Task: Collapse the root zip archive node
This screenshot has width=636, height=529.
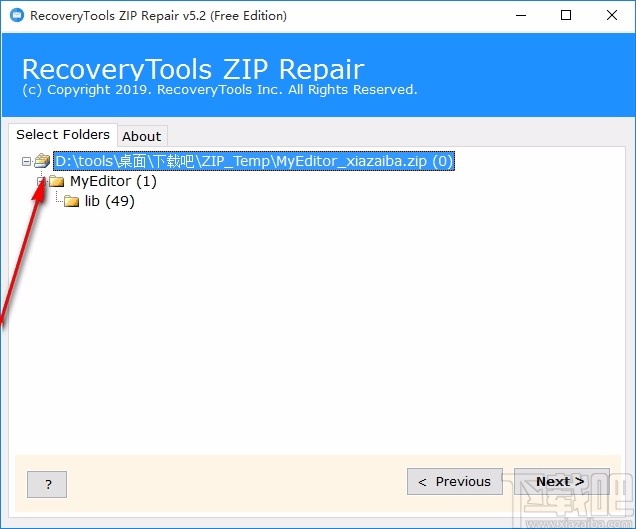Action: [26, 161]
